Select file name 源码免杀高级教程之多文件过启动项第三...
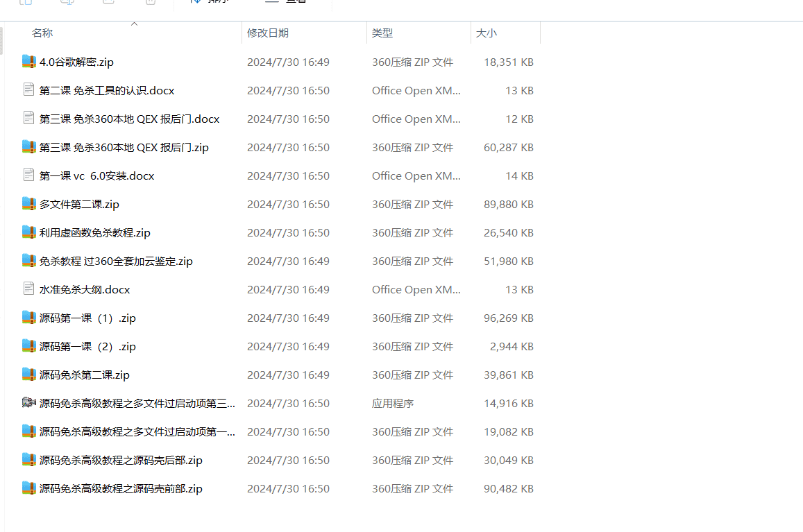The width and height of the screenshot is (803, 532). coord(137,404)
